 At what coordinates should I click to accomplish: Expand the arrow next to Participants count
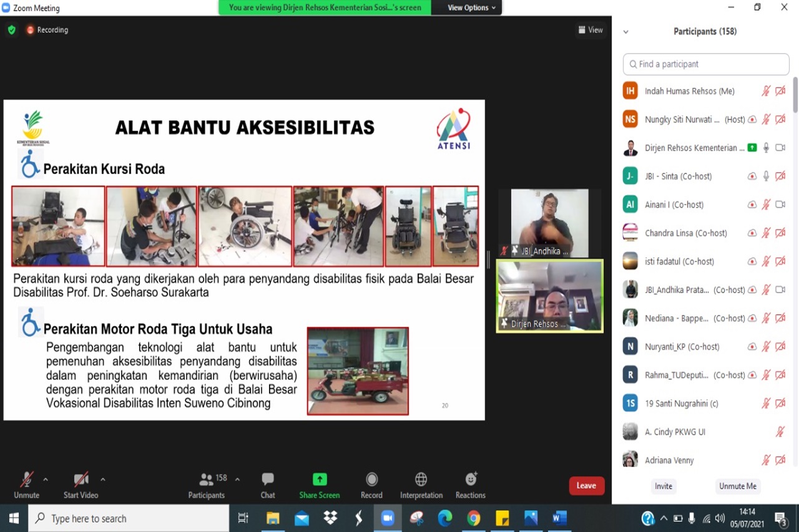pos(237,480)
